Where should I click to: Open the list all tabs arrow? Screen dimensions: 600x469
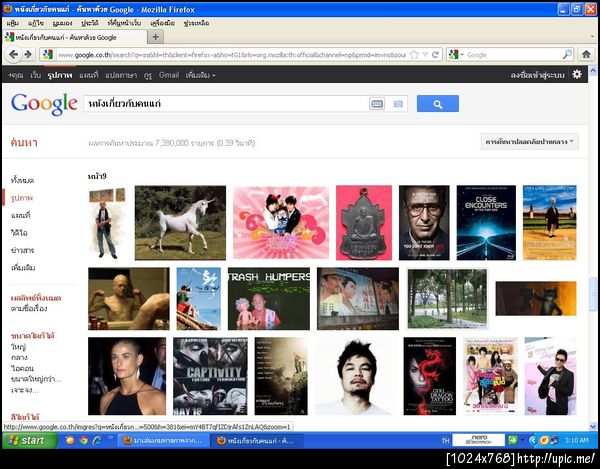coord(593,37)
